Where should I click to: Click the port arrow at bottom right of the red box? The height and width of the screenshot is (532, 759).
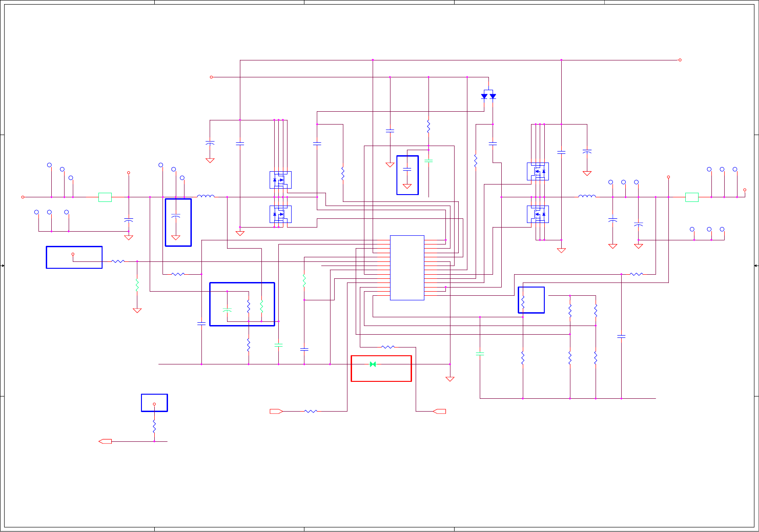click(x=439, y=411)
